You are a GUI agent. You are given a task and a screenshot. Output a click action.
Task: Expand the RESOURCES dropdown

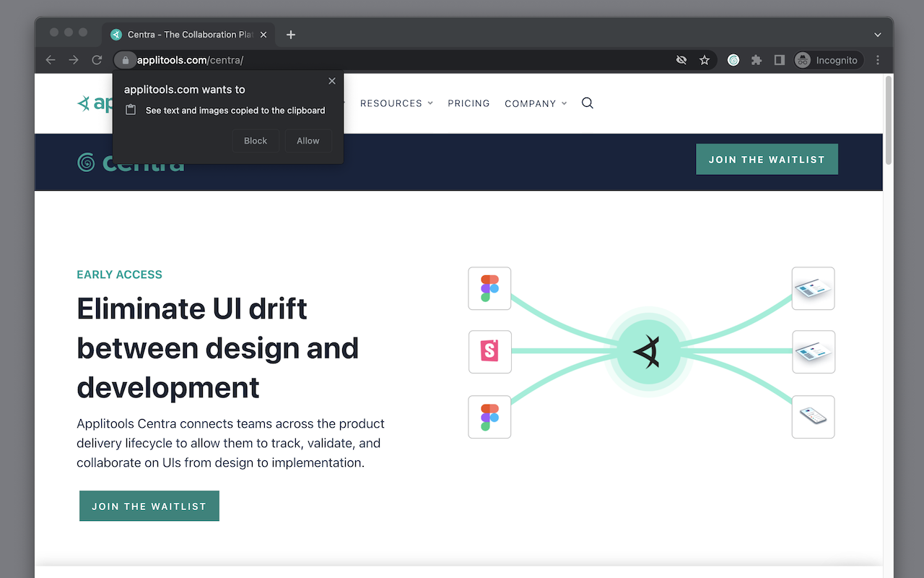[x=396, y=103]
